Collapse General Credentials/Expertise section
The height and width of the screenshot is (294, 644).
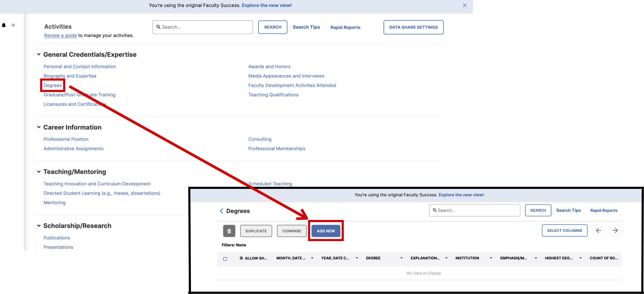[39, 54]
